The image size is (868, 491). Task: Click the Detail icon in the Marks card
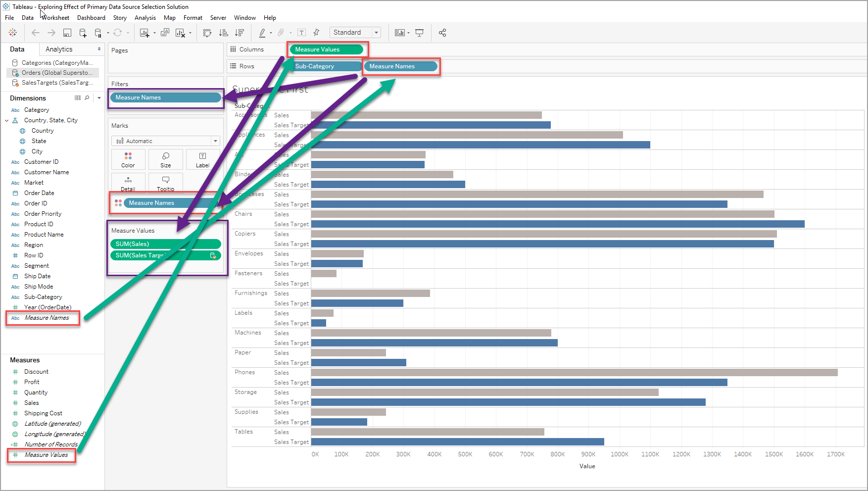tap(128, 183)
